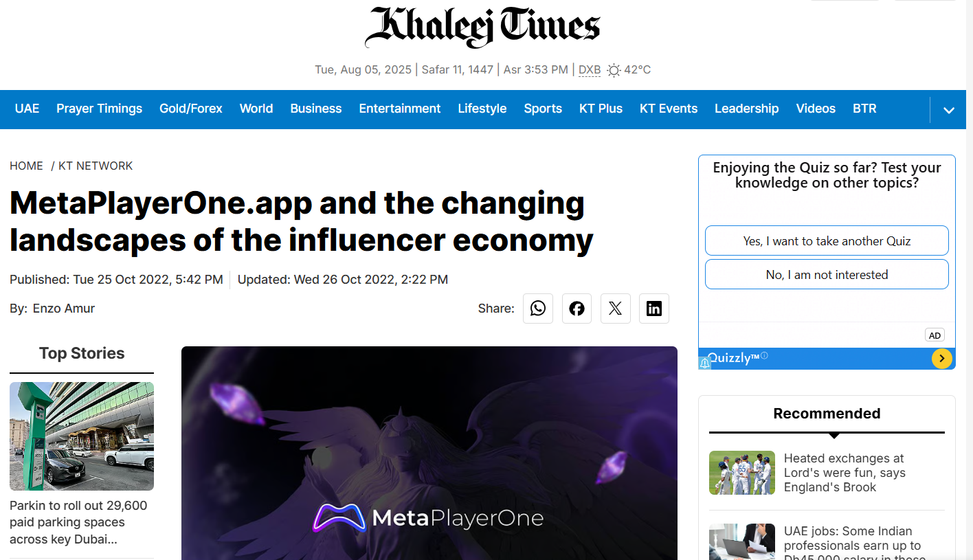
Task: Open the Gold/Forex menu item
Action: pos(191,109)
